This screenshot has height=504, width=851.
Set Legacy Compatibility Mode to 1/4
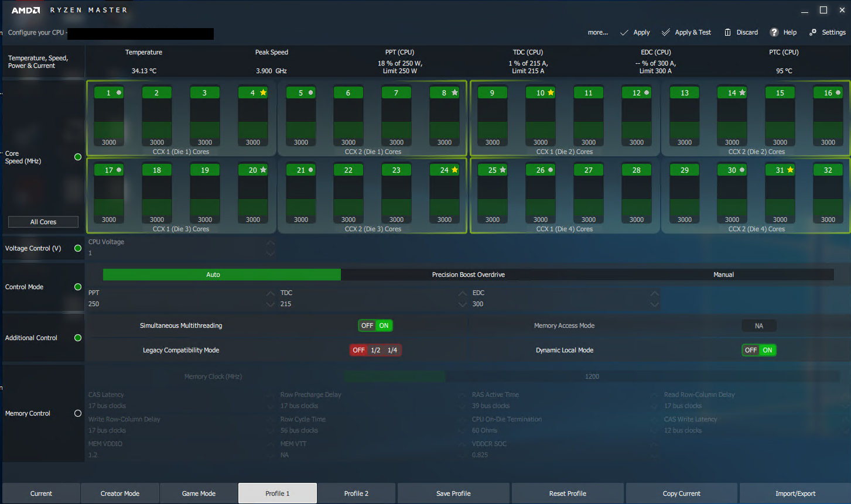click(x=392, y=350)
